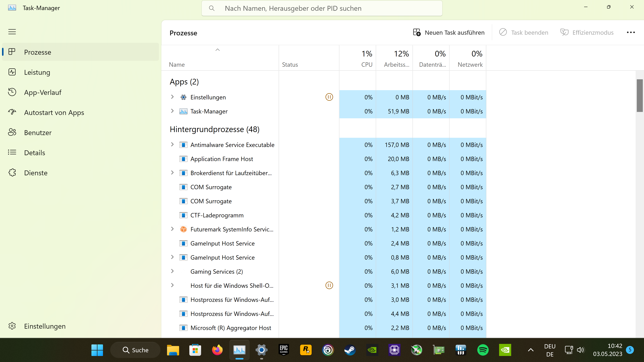The image size is (644, 362).
Task: Open the Leistung section in the sidebar
Action: coord(37,72)
